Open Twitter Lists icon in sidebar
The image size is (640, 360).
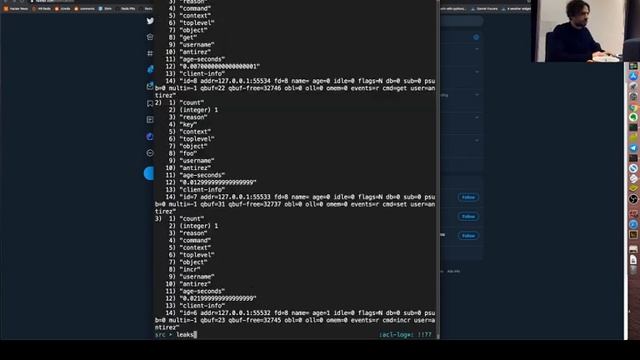150,120
